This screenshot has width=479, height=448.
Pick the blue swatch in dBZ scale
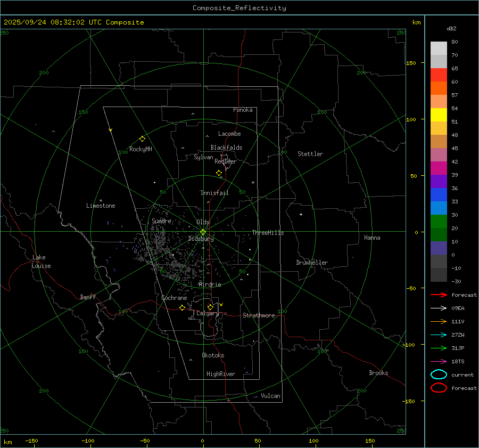tap(439, 195)
